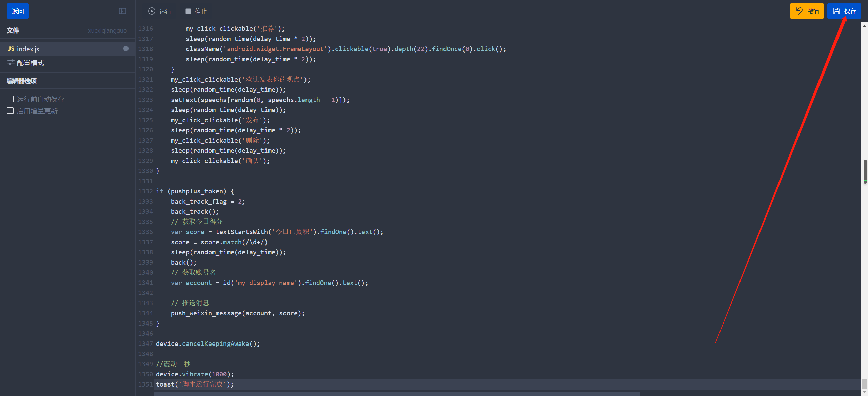Screen dimensions: 868x396
Task: Click the '// 推送消息' comment
Action: [190, 303]
